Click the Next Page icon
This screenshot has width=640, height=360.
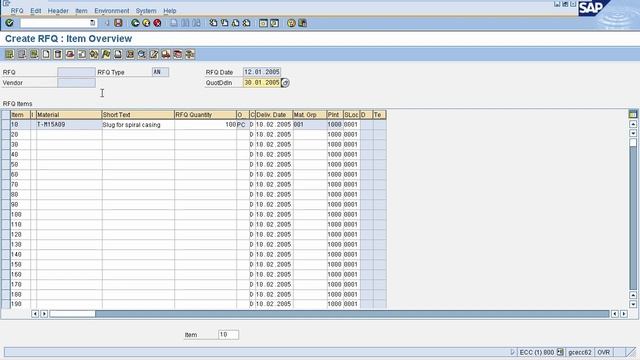click(x=236, y=23)
